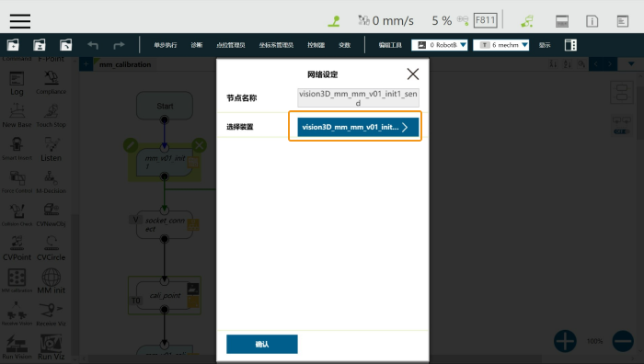Image resolution: width=644 pixels, height=364 pixels.
Task: Confirm network settings with 确认 button
Action: [x=262, y=345]
